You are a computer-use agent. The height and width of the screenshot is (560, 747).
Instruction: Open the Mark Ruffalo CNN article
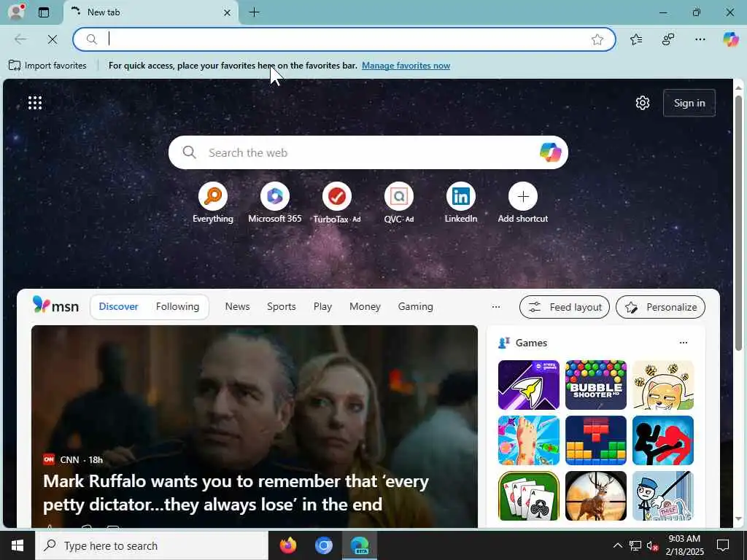click(x=255, y=426)
